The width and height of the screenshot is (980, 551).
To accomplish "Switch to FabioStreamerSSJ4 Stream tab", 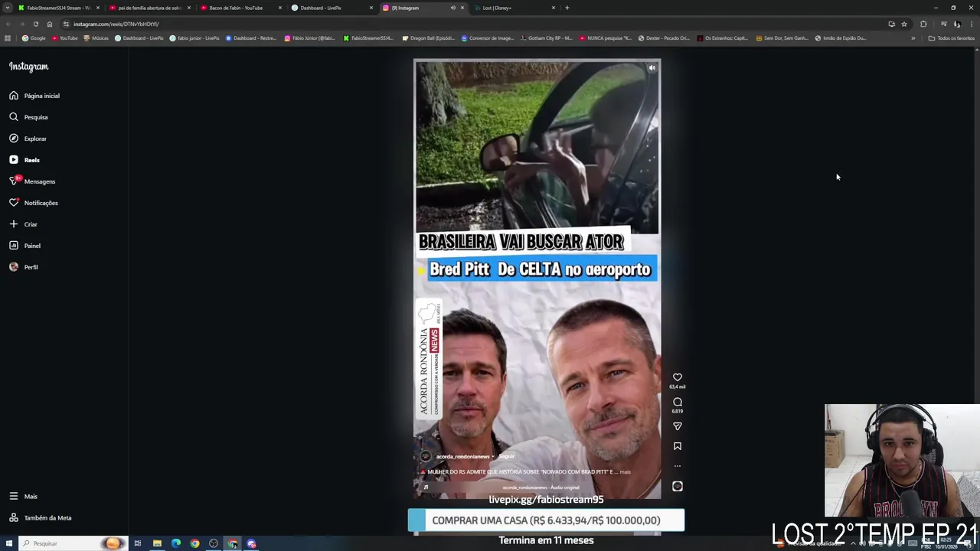I will click(x=58, y=8).
